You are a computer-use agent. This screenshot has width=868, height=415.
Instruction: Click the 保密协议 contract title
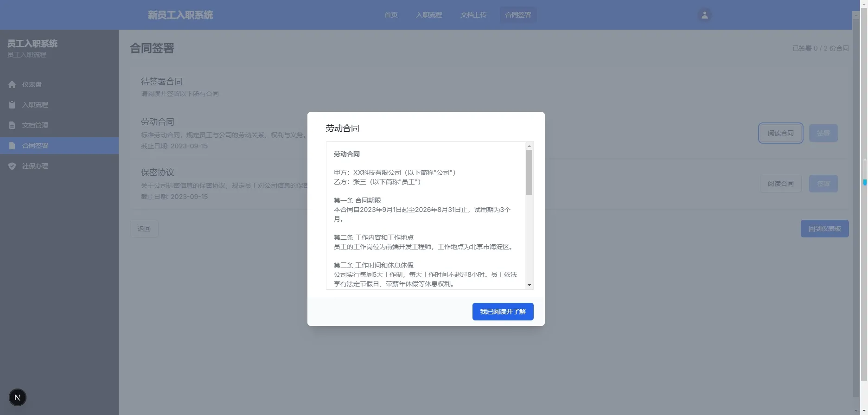pos(158,172)
